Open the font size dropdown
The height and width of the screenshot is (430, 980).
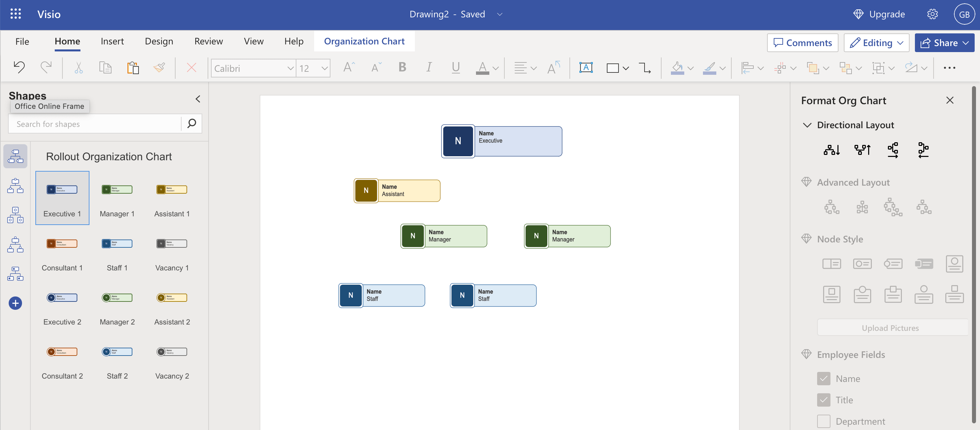pos(324,68)
